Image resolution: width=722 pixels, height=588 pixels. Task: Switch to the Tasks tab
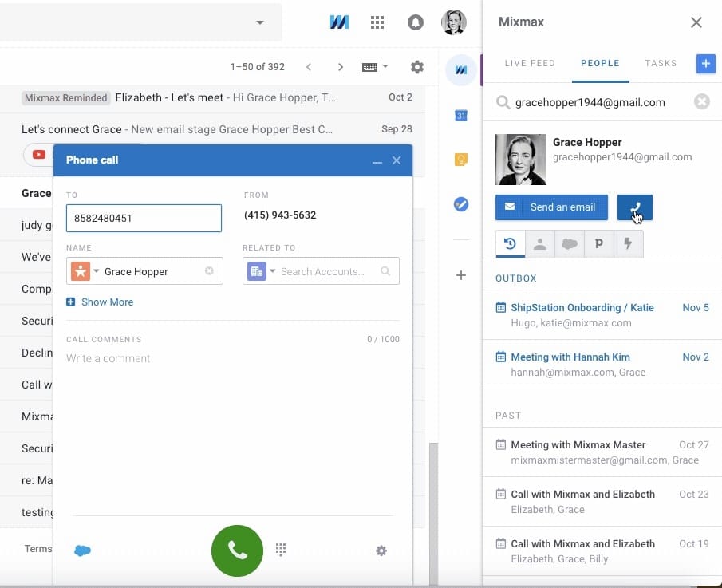(661, 63)
